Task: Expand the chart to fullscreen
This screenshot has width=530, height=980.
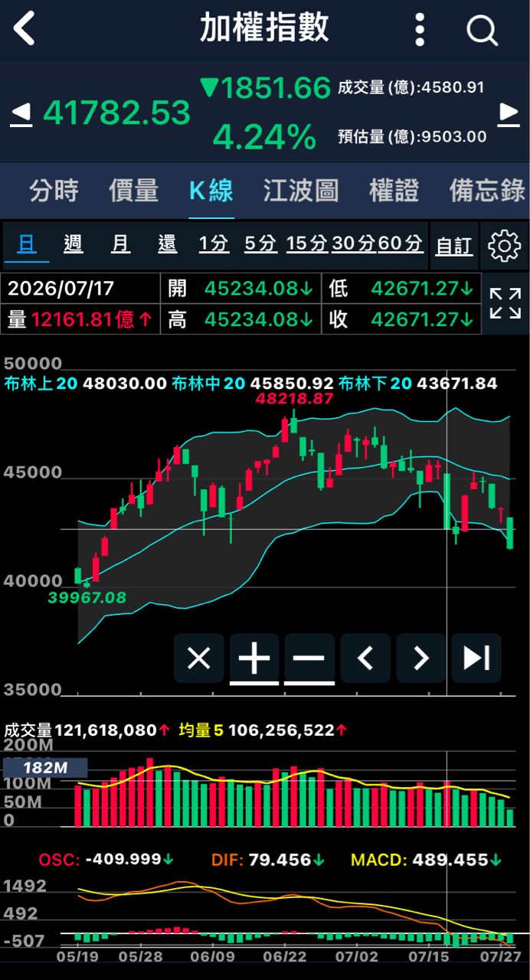Action: 505,303
